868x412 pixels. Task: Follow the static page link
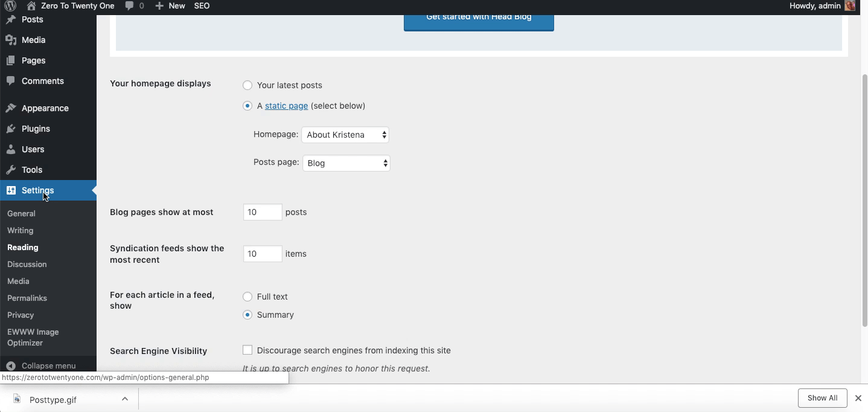click(287, 106)
